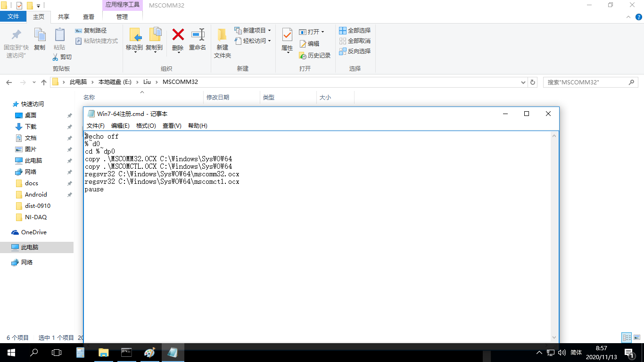644x362 pixels.
Task: Open Notepad's Help menu
Action: [198, 126]
